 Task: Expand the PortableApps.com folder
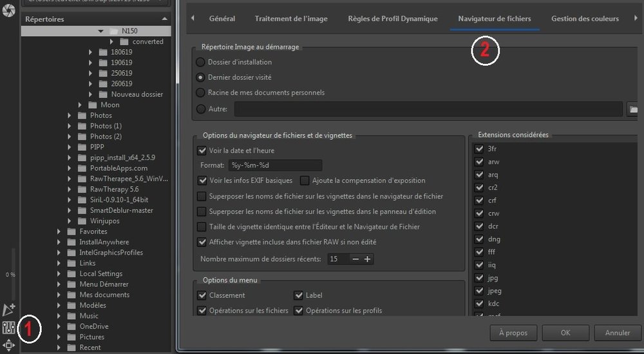(70, 168)
